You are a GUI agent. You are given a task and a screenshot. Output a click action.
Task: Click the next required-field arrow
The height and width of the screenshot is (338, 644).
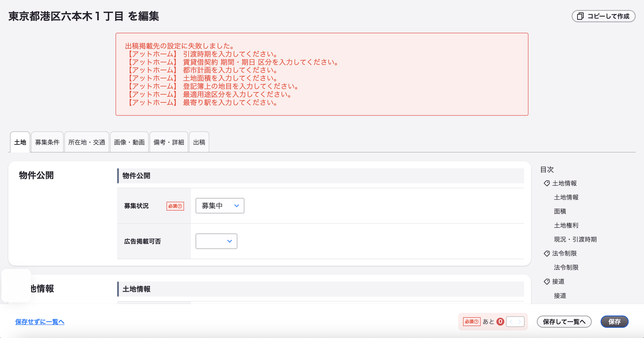click(x=520, y=321)
